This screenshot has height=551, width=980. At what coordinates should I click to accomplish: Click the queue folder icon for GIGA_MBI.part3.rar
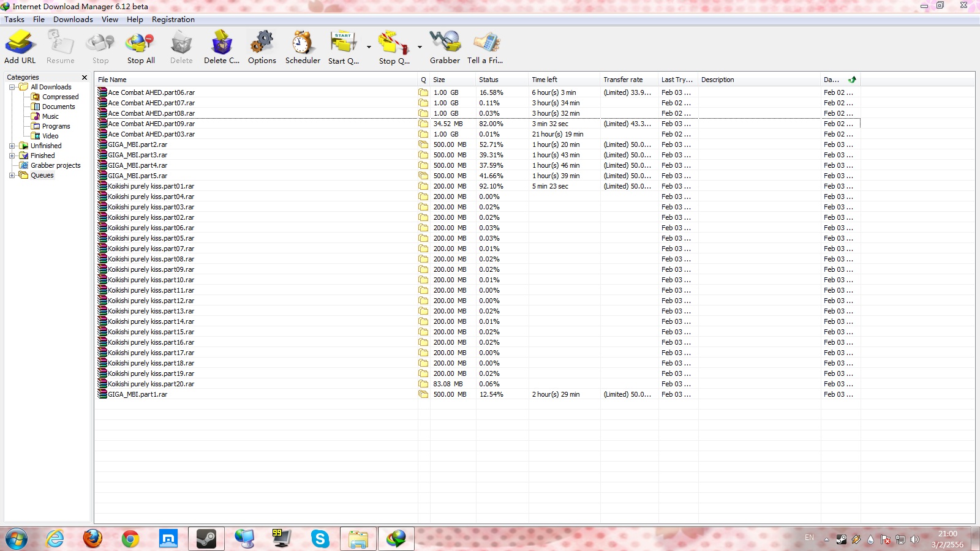point(423,155)
